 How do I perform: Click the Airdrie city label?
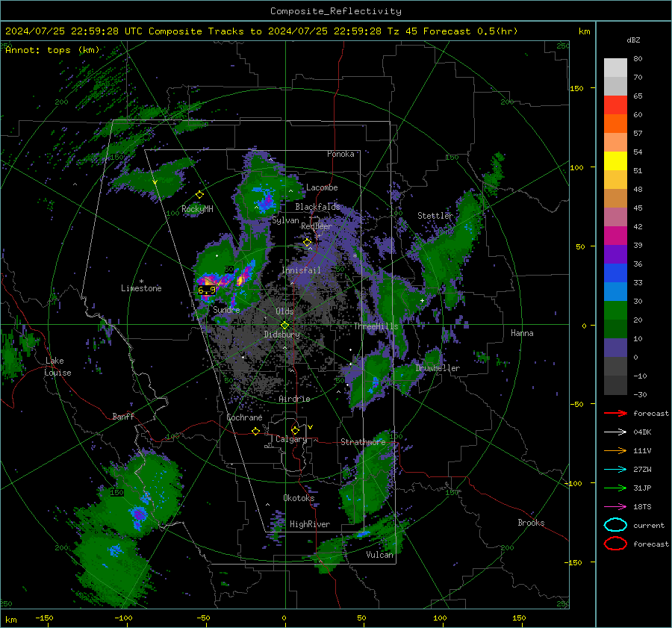[x=294, y=399]
